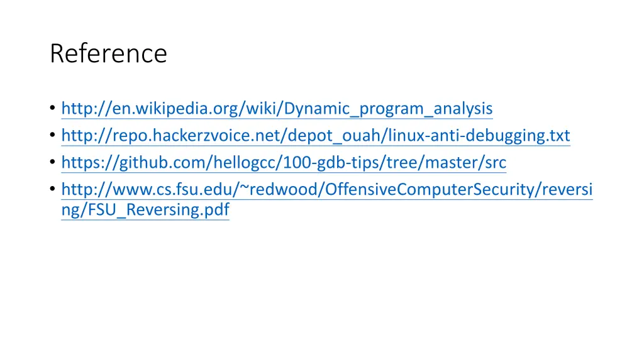The height and width of the screenshot is (362, 644).
Task: Select the Reference slide title
Action: click(108, 53)
